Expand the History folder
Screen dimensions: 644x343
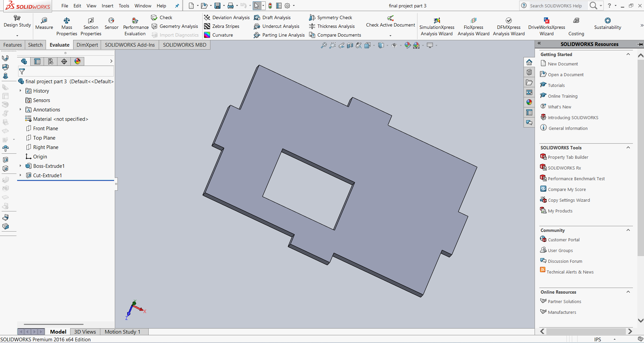tap(20, 91)
